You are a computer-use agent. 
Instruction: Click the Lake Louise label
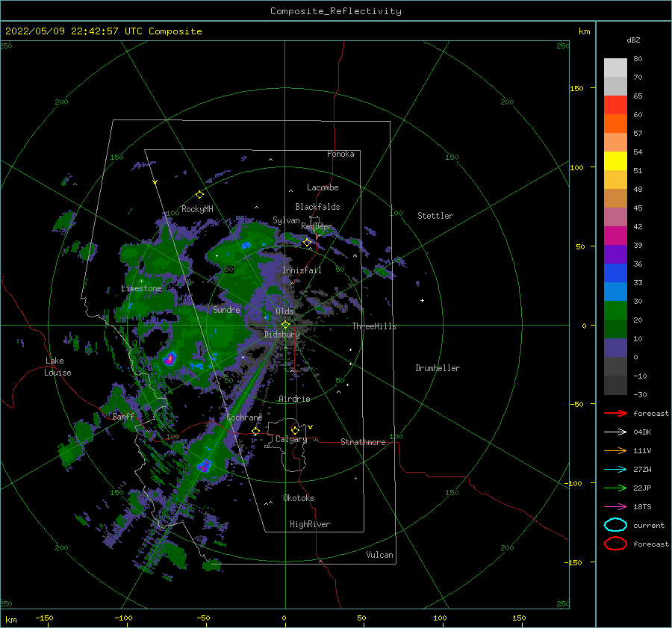(x=57, y=367)
